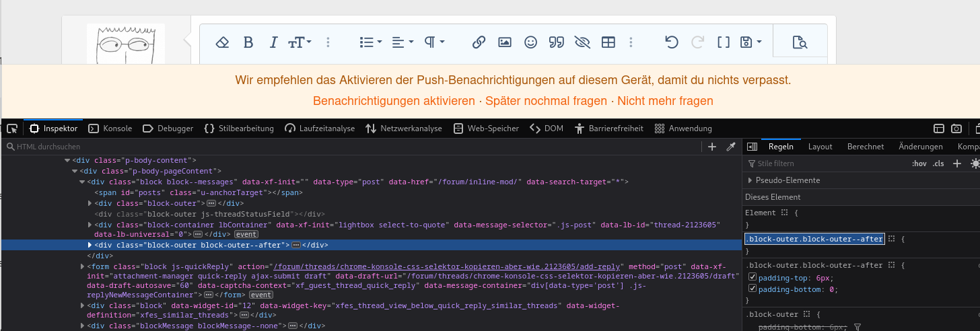
Task: Take a screenshot with camera icon
Action: coord(956,128)
